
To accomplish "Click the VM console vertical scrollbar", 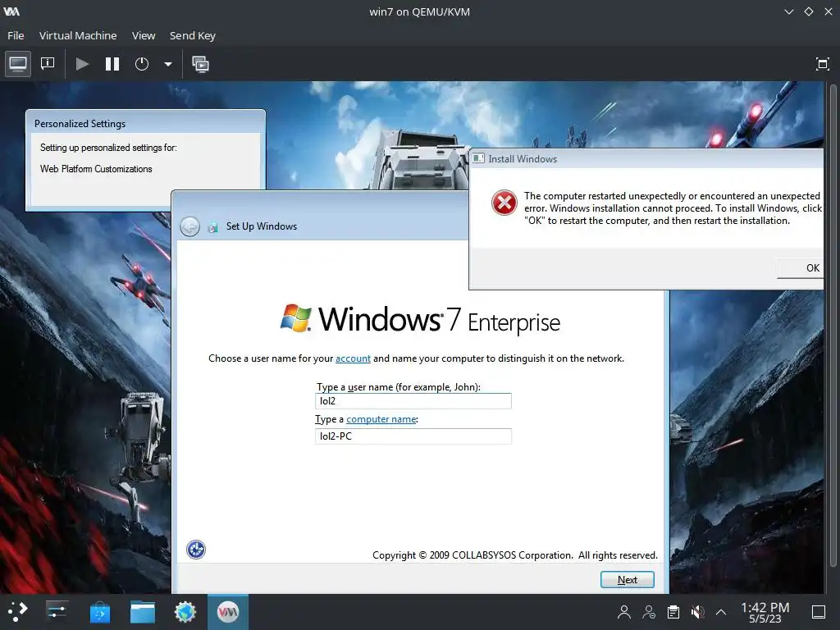I will 833,324.
